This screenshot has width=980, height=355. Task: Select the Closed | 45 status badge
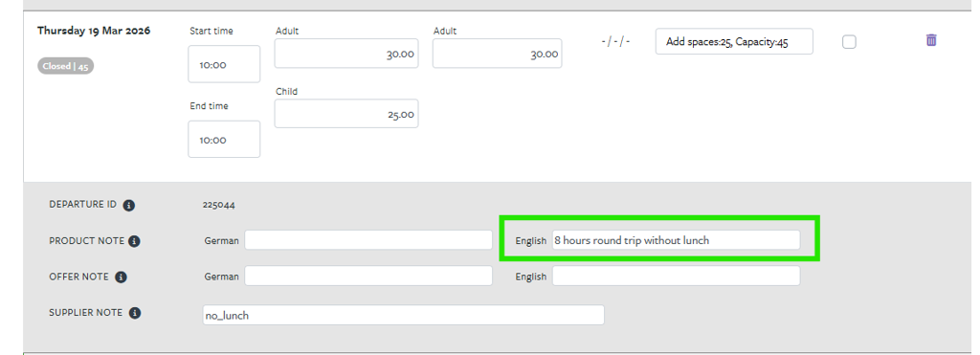[66, 66]
